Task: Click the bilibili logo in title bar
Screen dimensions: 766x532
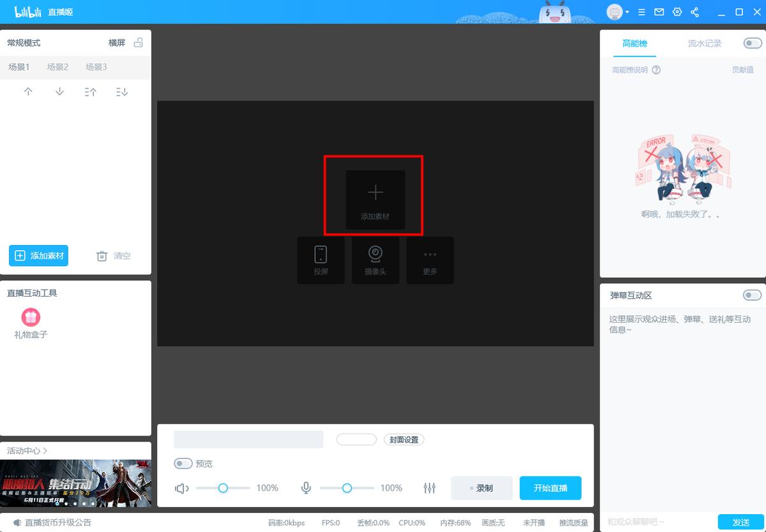Action: point(28,11)
